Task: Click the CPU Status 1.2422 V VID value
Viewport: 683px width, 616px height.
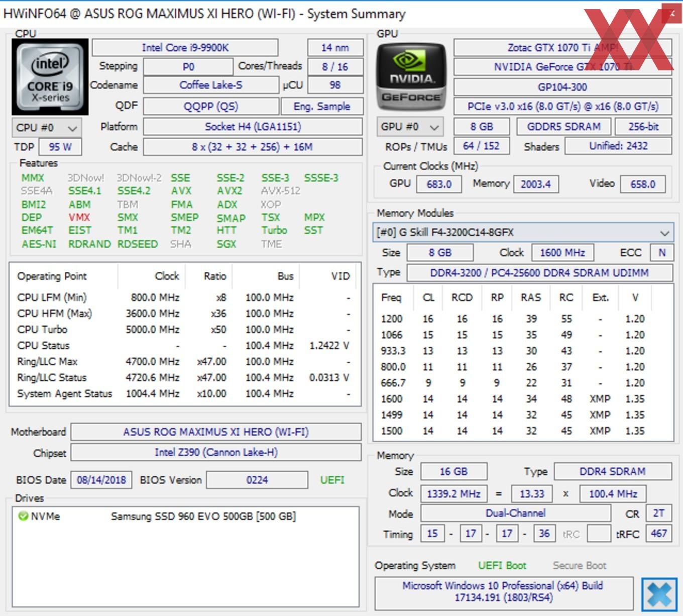Action: [x=329, y=346]
